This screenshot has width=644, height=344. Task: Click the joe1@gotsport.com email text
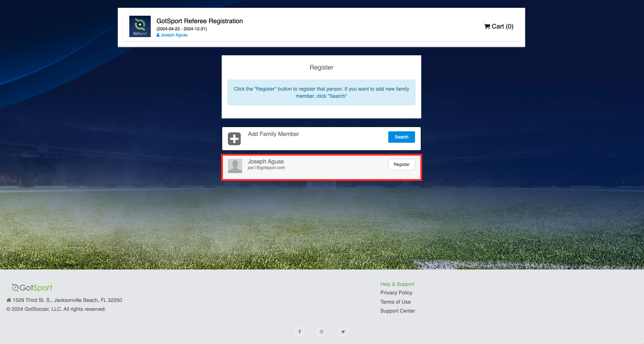coord(266,168)
